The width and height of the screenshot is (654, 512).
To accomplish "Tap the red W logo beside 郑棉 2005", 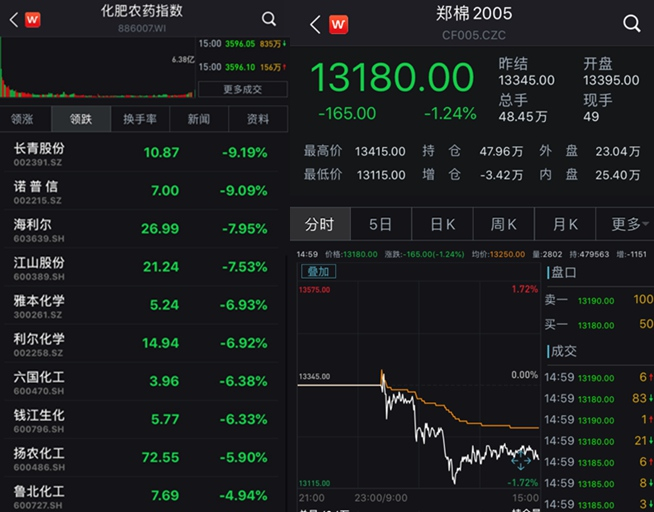I will 340,24.
